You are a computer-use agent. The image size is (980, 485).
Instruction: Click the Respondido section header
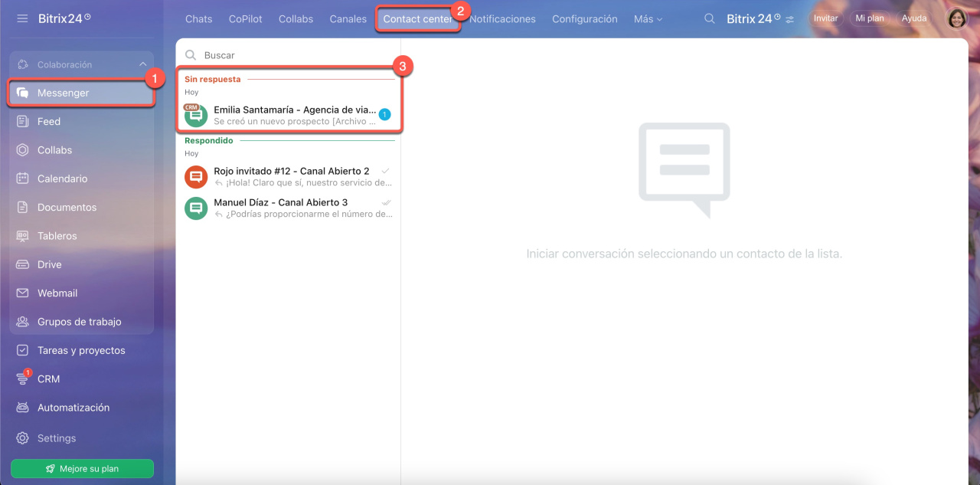coord(208,140)
